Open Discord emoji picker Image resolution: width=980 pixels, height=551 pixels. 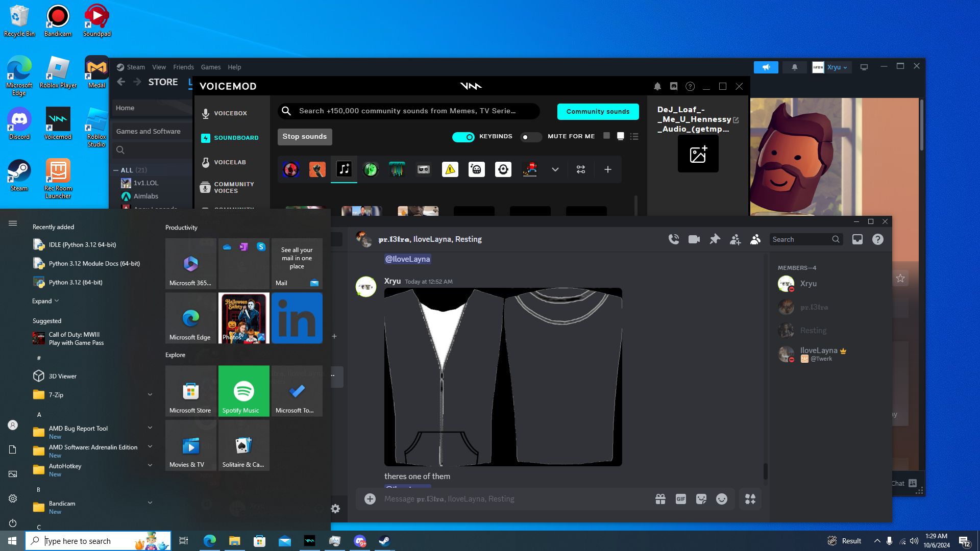(x=721, y=499)
